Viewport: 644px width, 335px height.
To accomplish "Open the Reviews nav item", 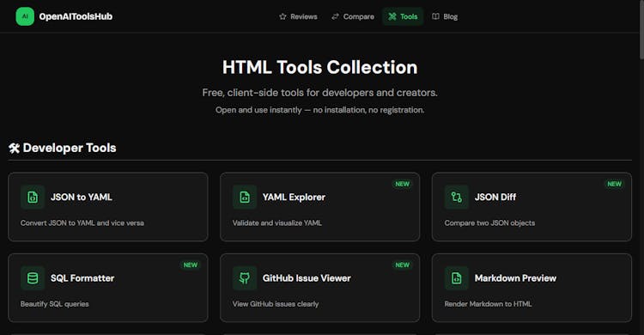I will point(298,16).
